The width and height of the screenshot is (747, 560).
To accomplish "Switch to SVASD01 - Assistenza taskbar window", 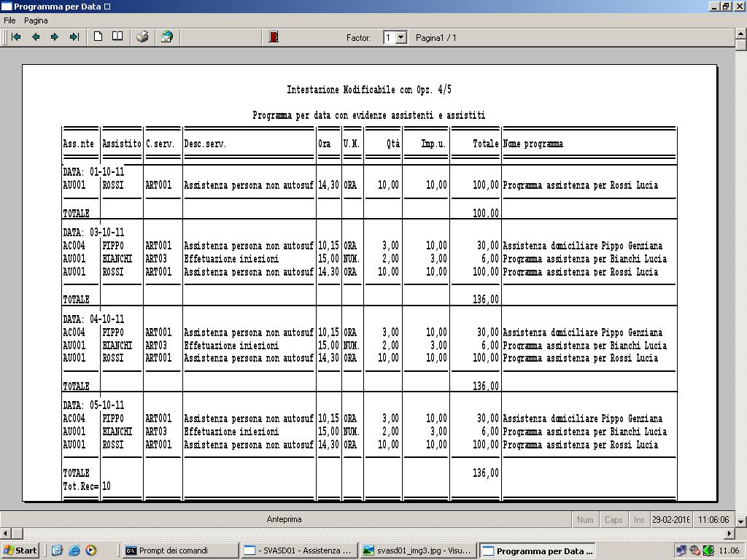I will point(298,551).
